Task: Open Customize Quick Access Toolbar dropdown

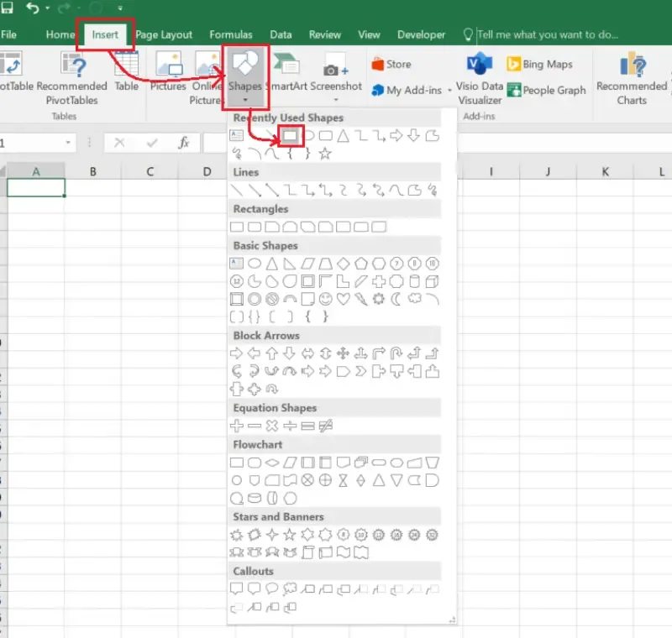Action: click(x=120, y=8)
